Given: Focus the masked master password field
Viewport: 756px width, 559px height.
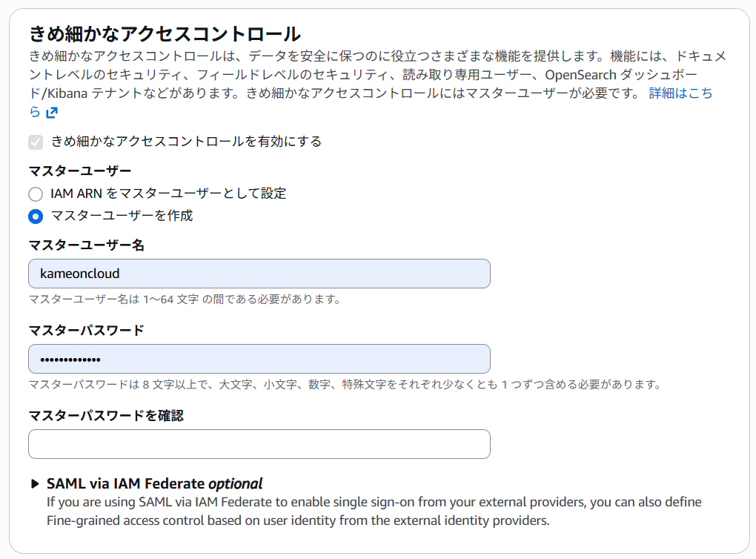Looking at the screenshot, I should [259, 359].
